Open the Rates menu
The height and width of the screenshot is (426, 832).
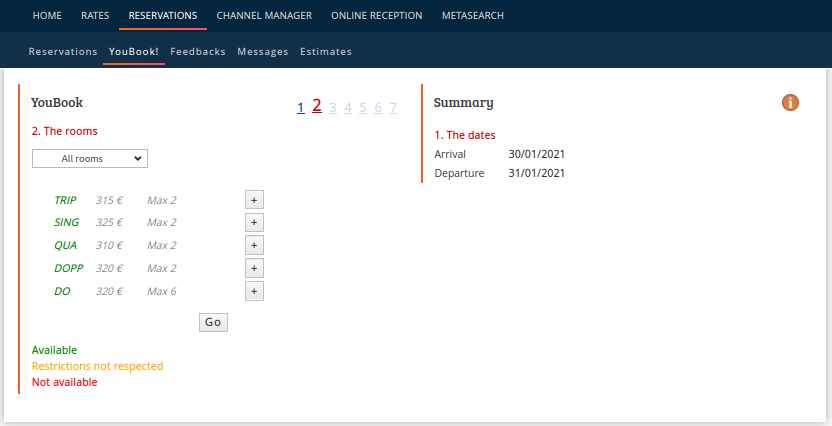tap(95, 16)
